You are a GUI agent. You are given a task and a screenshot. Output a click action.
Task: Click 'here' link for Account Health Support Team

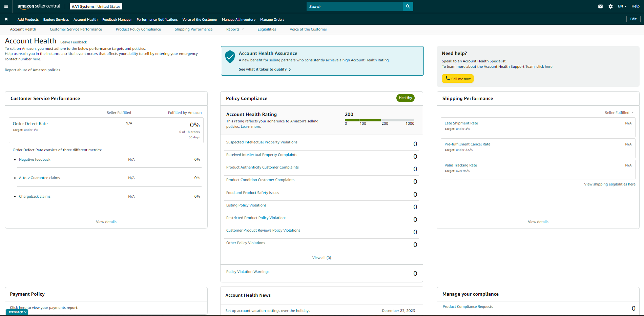pyautogui.click(x=548, y=67)
